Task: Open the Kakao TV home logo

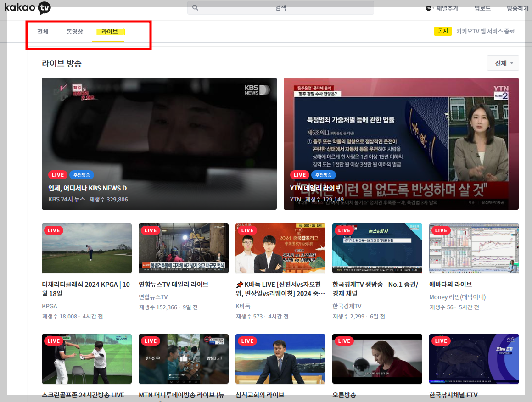Action: click(x=28, y=7)
